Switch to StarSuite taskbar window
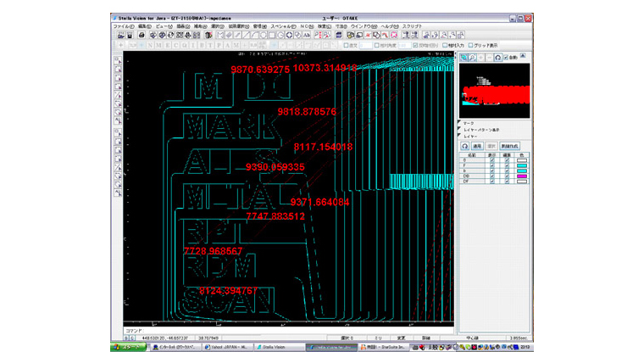The image size is (644, 352). 384,348
